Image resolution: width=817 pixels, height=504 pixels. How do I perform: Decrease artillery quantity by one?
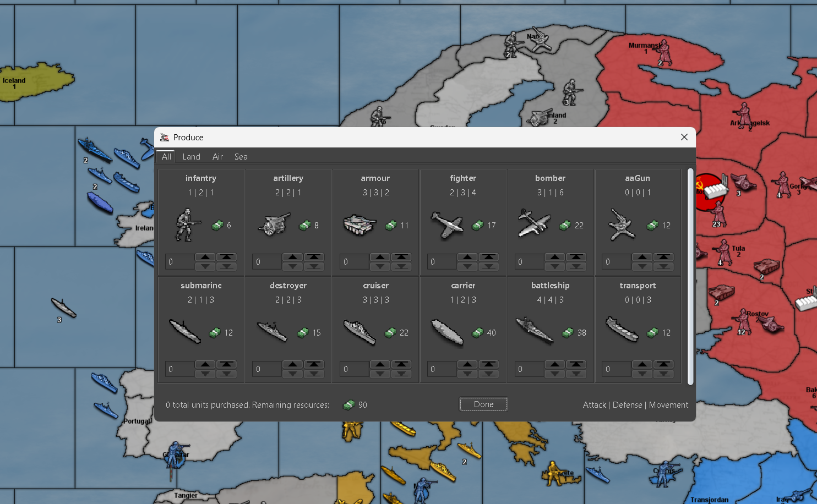tap(292, 266)
